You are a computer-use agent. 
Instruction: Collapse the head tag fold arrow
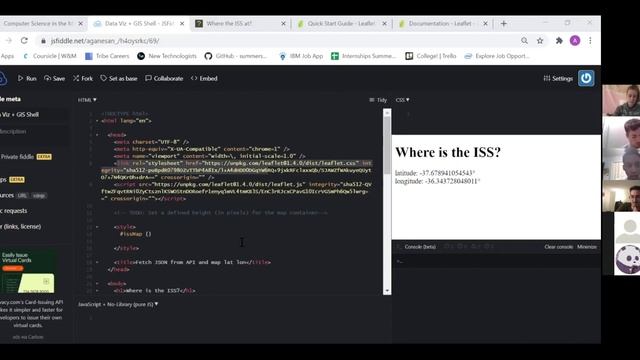pos(97,135)
